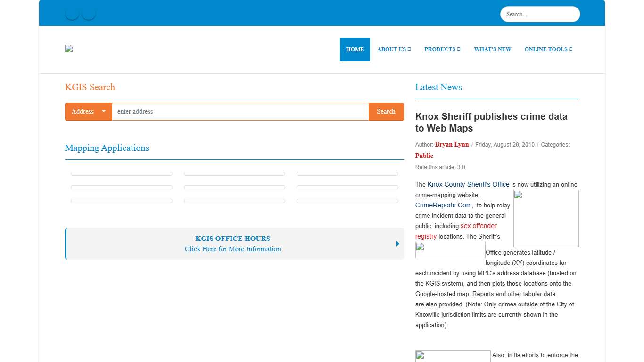Image resolution: width=644 pixels, height=362 pixels.
Task: Click inside the enter address field
Action: coord(241,112)
